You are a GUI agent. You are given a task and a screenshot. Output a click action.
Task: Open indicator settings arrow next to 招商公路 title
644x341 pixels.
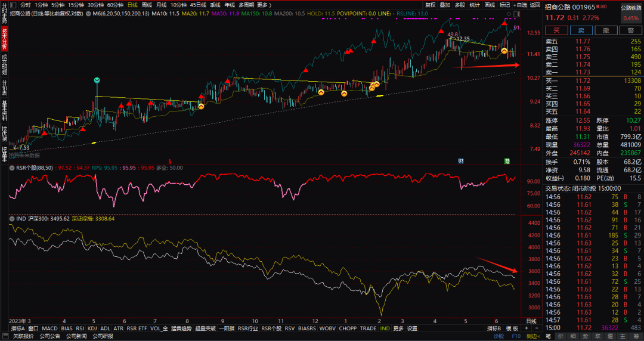click(x=88, y=14)
